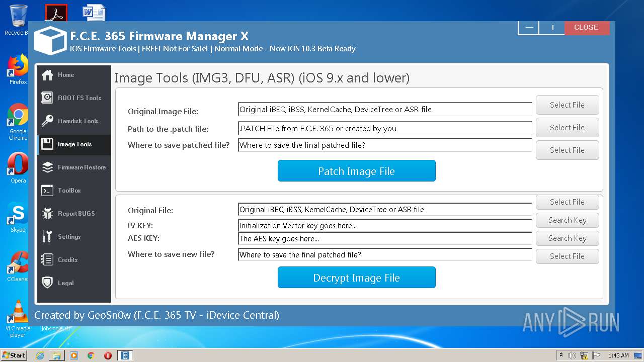The height and width of the screenshot is (362, 644).
Task: Select File for decrypt Original File
Action: click(567, 202)
